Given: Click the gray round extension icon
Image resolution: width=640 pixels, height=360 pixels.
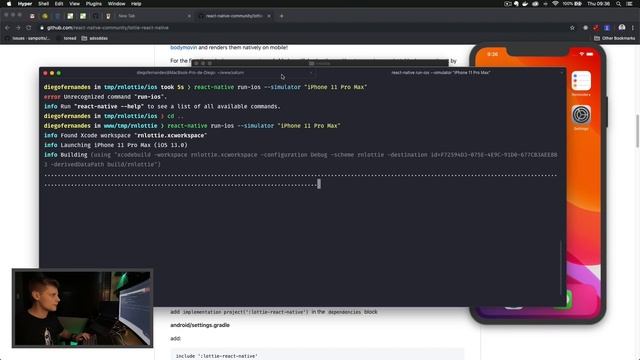Looking at the screenshot, I should click(x=585, y=28).
